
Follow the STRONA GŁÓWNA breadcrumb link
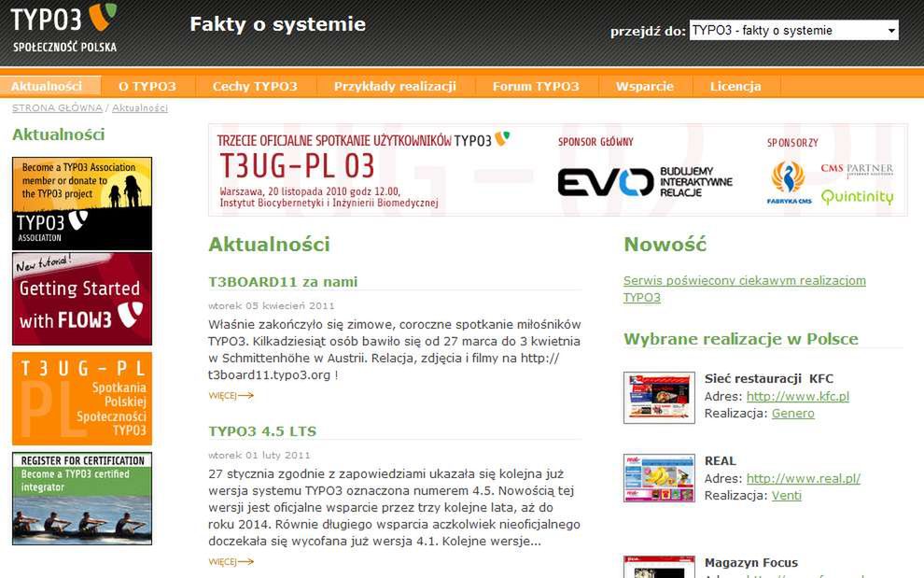click(x=57, y=108)
